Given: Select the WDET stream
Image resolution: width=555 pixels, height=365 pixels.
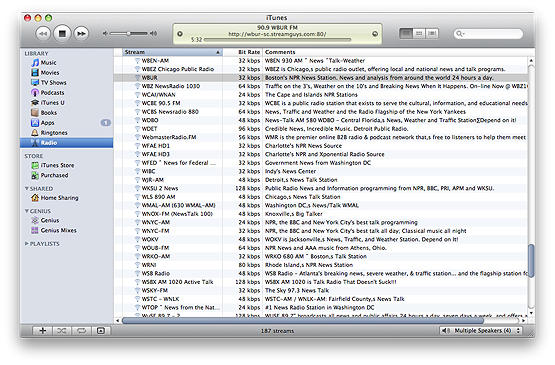Looking at the screenshot, I should point(320,129).
